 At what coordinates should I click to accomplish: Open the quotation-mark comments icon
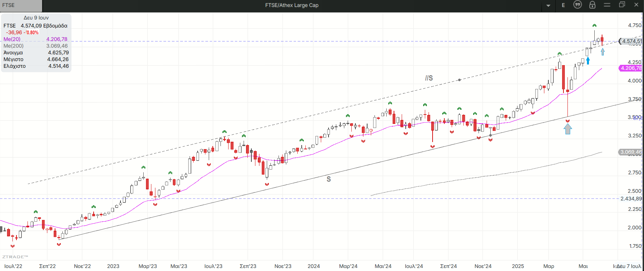[578, 5]
